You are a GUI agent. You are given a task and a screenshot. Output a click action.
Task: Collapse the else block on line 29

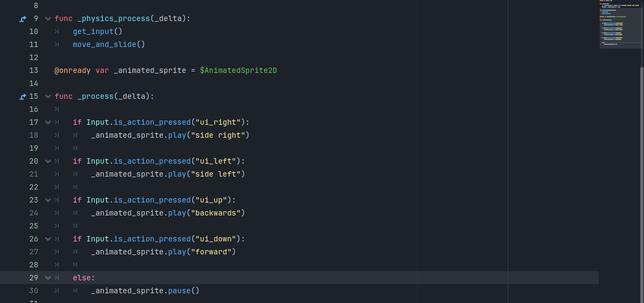click(48, 278)
